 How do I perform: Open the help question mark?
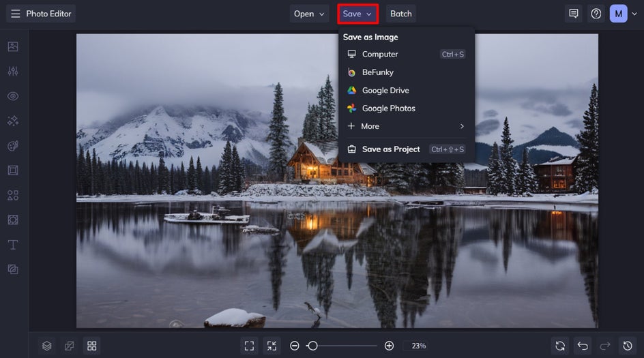(x=596, y=14)
